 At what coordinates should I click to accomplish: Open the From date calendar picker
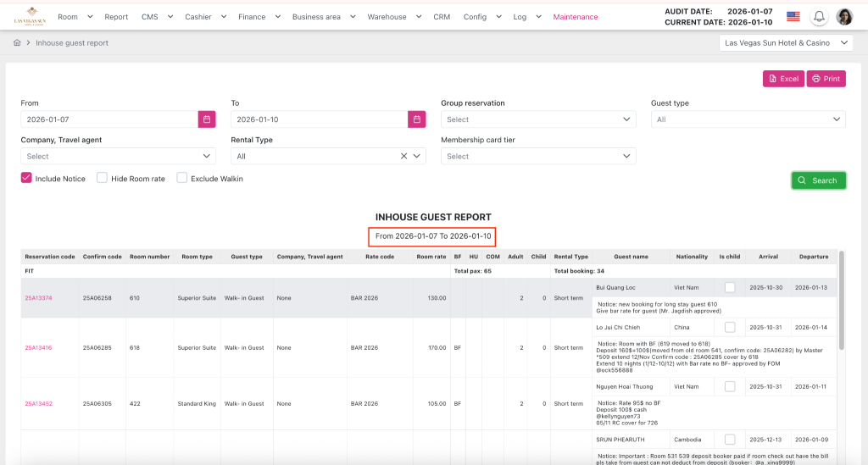[x=207, y=119]
